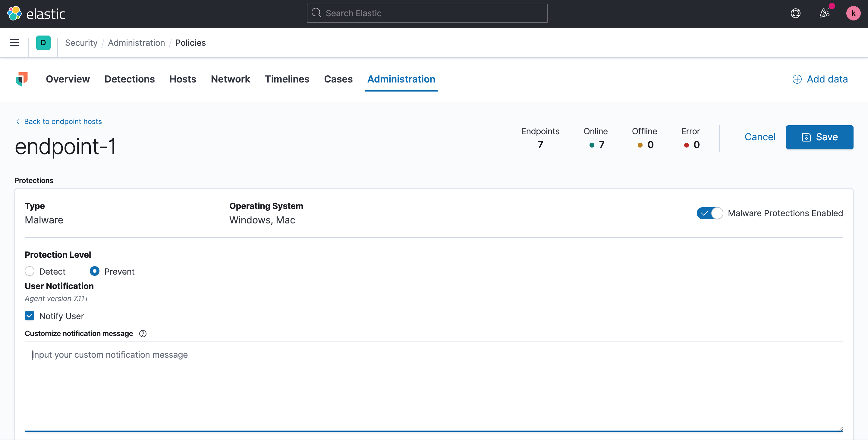The image size is (868, 442).
Task: Go to the Timelines tab
Action: [287, 79]
